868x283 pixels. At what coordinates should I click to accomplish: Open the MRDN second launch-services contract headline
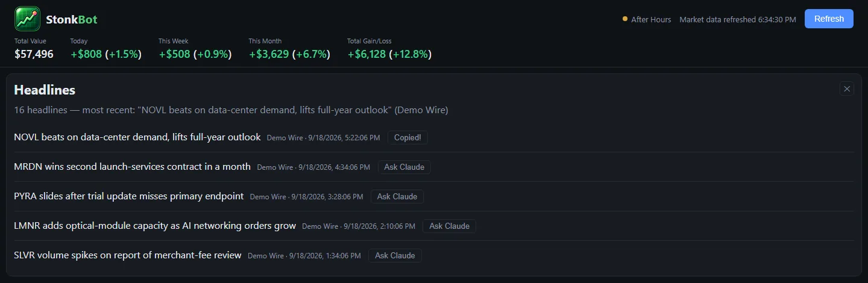[x=132, y=167]
